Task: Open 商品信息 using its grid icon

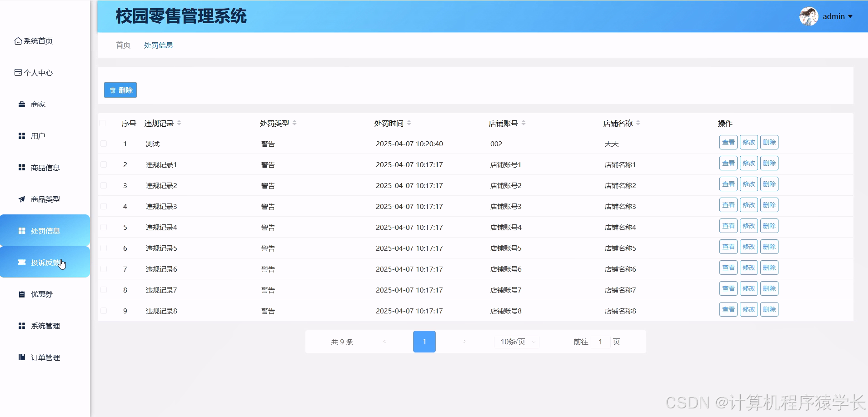Action: tap(21, 167)
